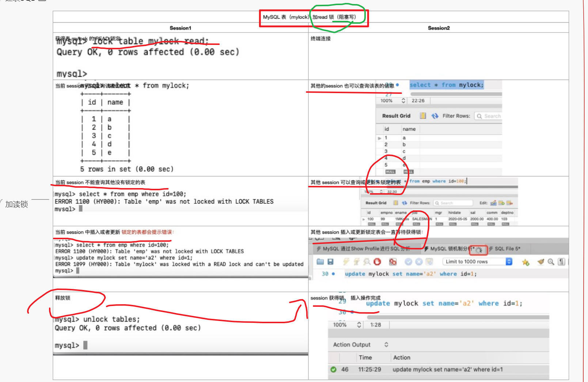The image size is (588, 382).
Task: Click the row-selector arrow for mylock row 1
Action: [x=379, y=138]
